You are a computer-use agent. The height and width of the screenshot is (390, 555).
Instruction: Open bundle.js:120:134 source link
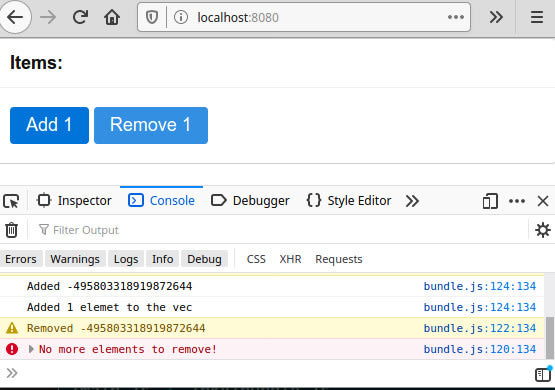click(x=480, y=349)
